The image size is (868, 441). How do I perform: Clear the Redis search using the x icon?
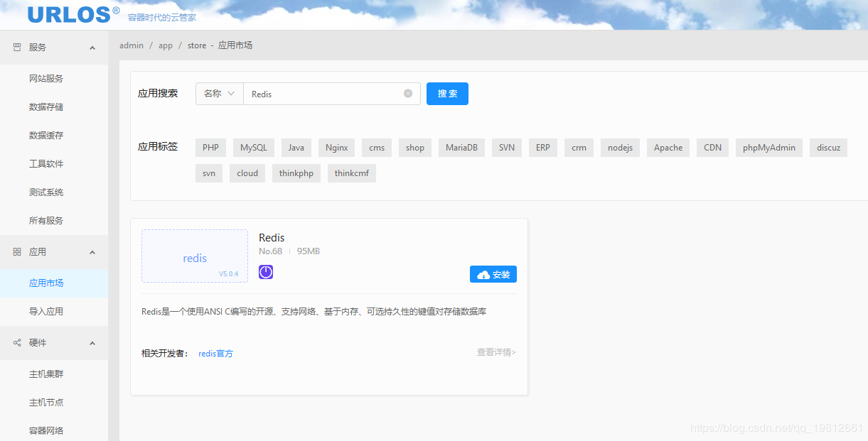click(407, 93)
